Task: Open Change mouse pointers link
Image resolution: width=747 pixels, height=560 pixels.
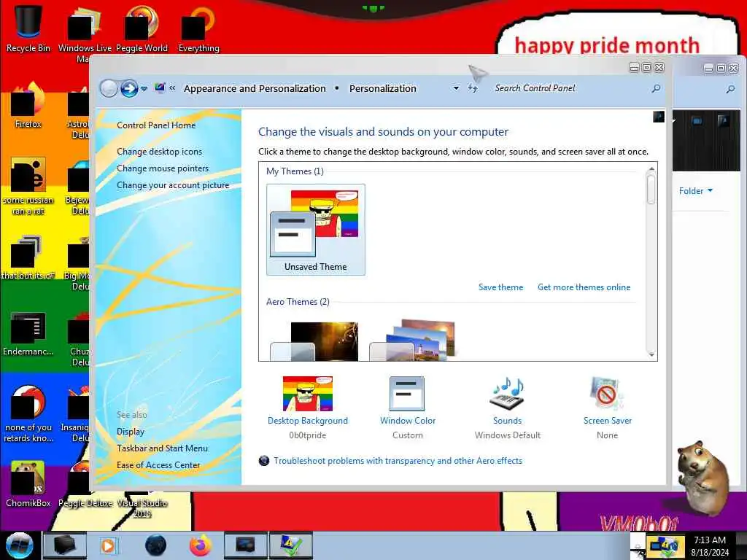Action: coord(163,168)
